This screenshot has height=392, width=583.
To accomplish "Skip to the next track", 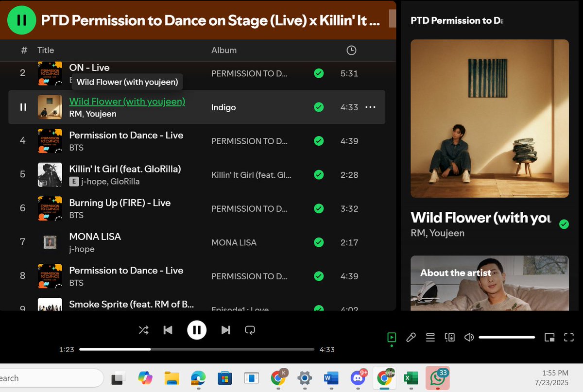I will click(225, 330).
